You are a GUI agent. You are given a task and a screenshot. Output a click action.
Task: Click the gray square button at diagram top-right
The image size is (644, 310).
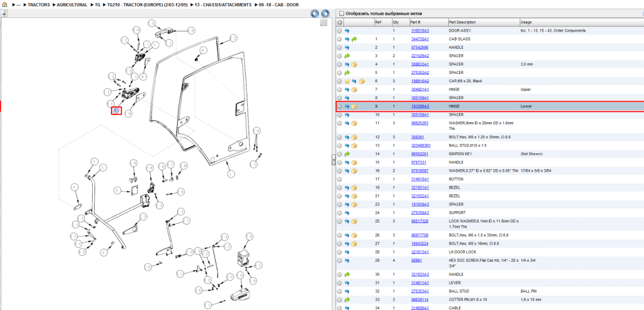[x=324, y=23]
